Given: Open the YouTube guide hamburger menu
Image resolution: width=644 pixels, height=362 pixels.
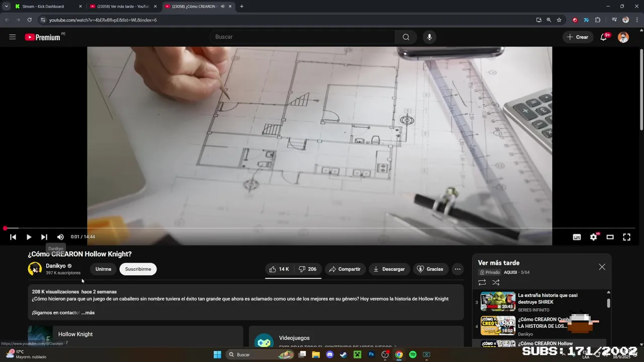Looking at the screenshot, I should pyautogui.click(x=13, y=37).
